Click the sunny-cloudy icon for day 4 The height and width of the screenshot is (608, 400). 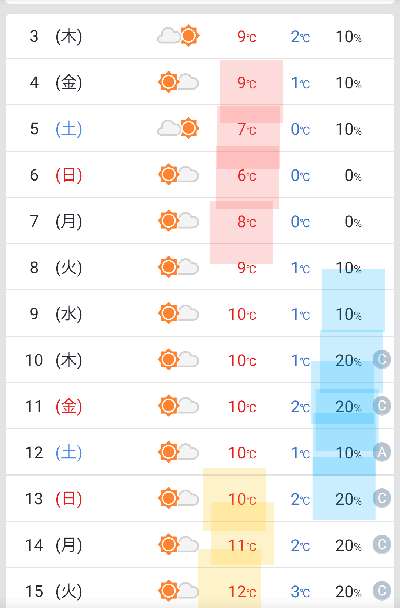point(179,82)
